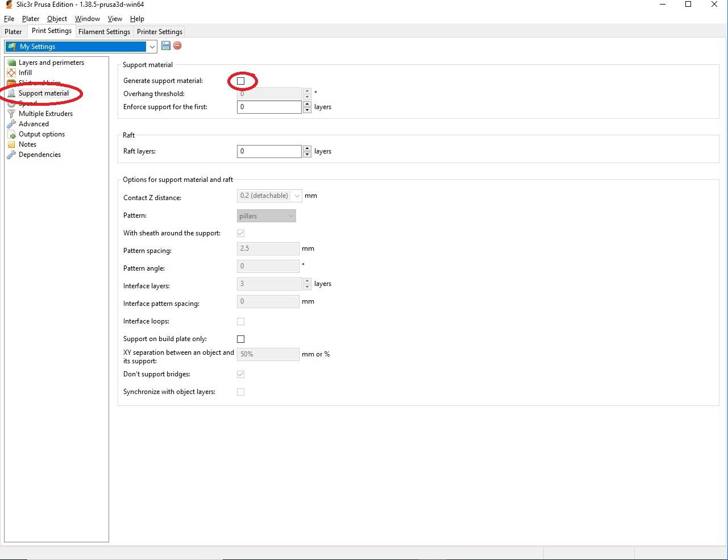Switch to the Filament Settings tab
728x560 pixels.
(104, 32)
